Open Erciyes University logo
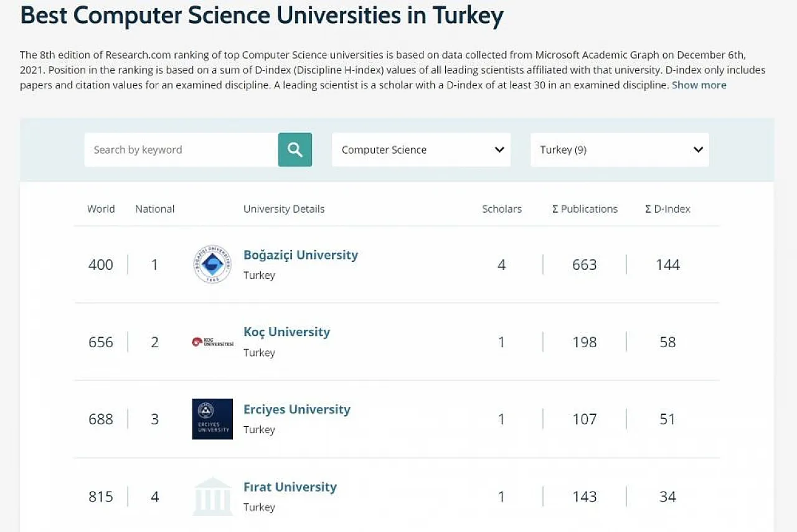The height and width of the screenshot is (532, 797). click(x=212, y=419)
